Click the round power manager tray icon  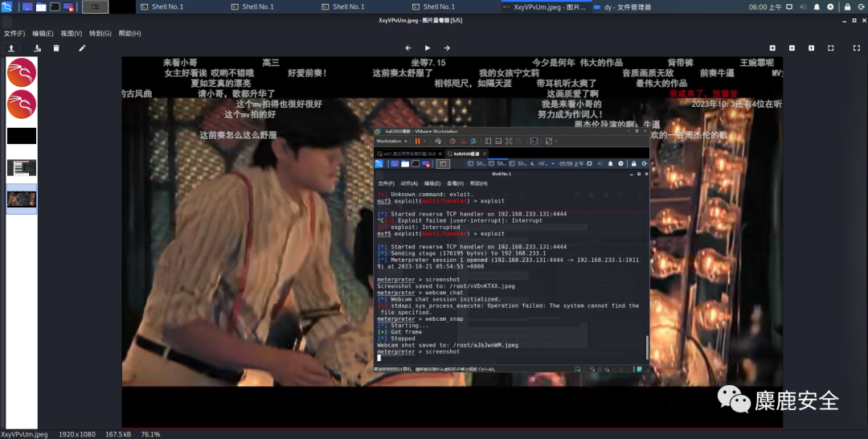(x=830, y=6)
